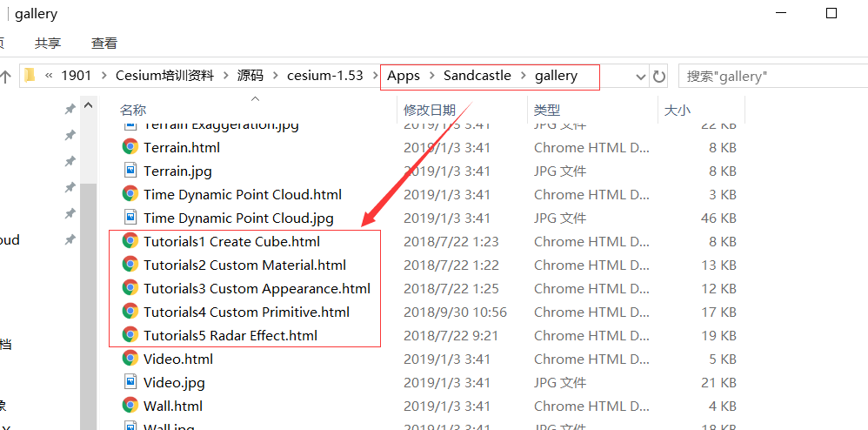Open the 查看 ribbon tab
The width and height of the screenshot is (868, 430).
pos(104,43)
